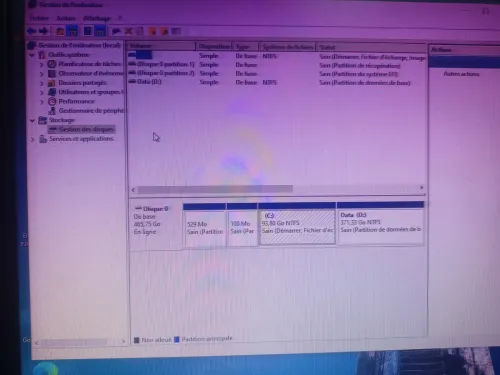500x375 pixels.
Task: Sort by the Disposition column header
Action: 214,46
